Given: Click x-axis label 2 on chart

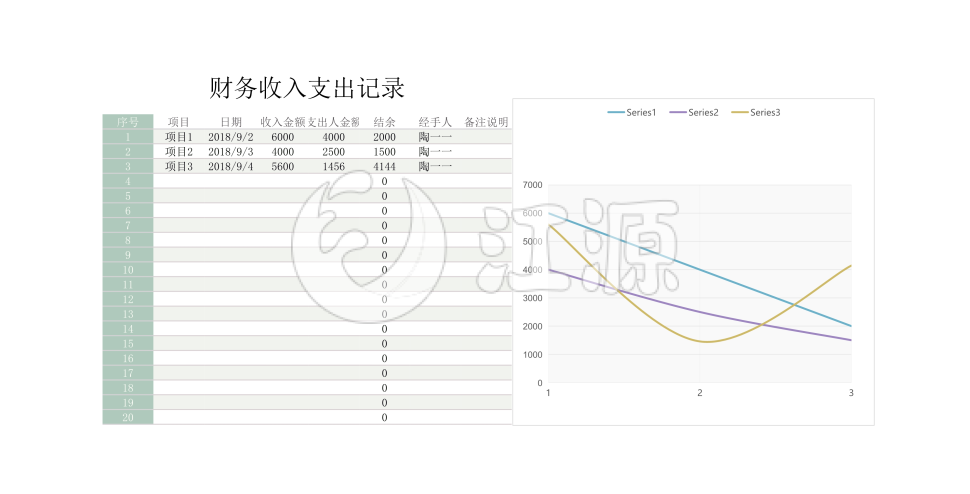Looking at the screenshot, I should click(700, 393).
